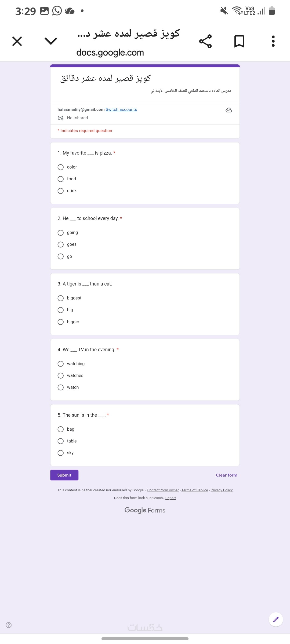
Task: Open the Contact form owner link
Action: point(163,490)
